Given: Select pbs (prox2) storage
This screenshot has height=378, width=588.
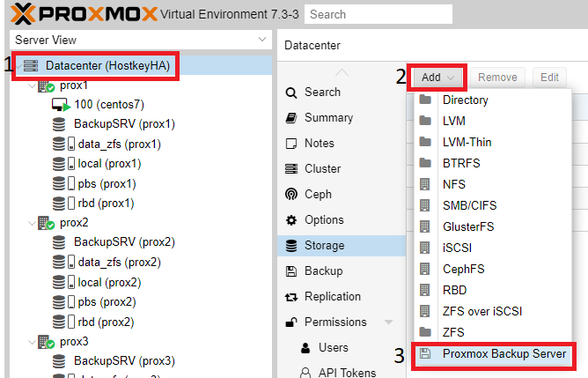Looking at the screenshot, I should (107, 302).
